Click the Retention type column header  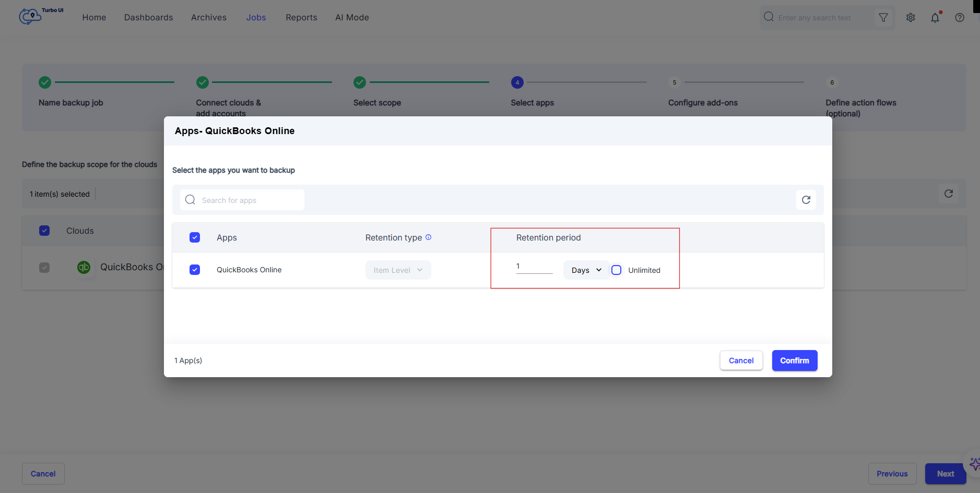pyautogui.click(x=394, y=237)
